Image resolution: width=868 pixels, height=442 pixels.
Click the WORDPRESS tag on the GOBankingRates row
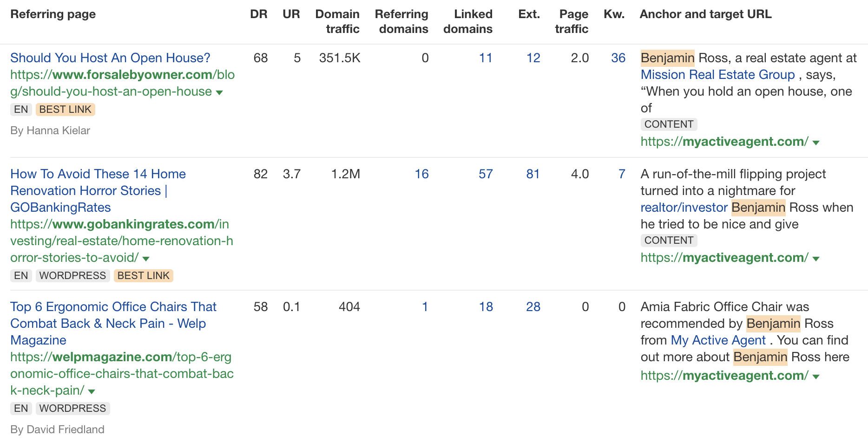(x=72, y=275)
